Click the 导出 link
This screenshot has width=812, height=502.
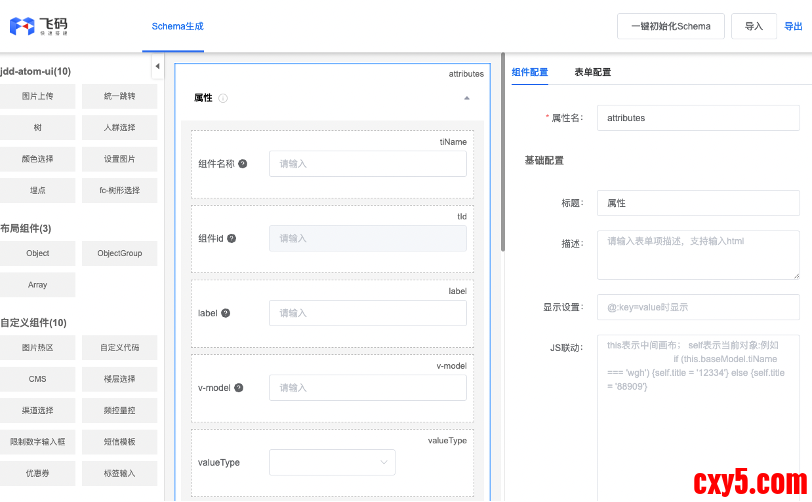[x=792, y=26]
